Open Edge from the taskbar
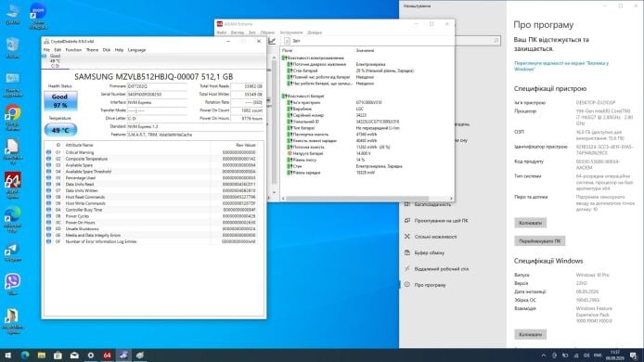The width and height of the screenshot is (644, 362). point(25,355)
